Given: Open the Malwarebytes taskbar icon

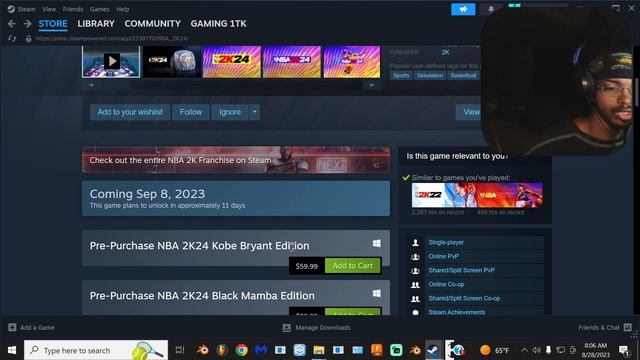Looking at the screenshot, I should [261, 350].
